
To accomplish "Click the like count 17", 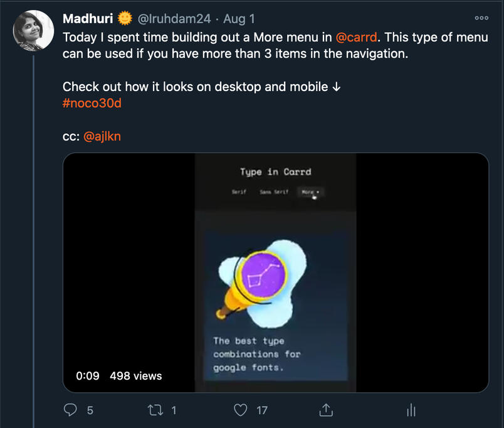I will click(261, 410).
